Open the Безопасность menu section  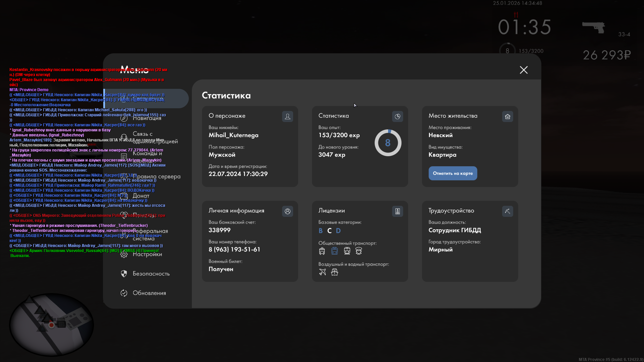click(x=151, y=274)
